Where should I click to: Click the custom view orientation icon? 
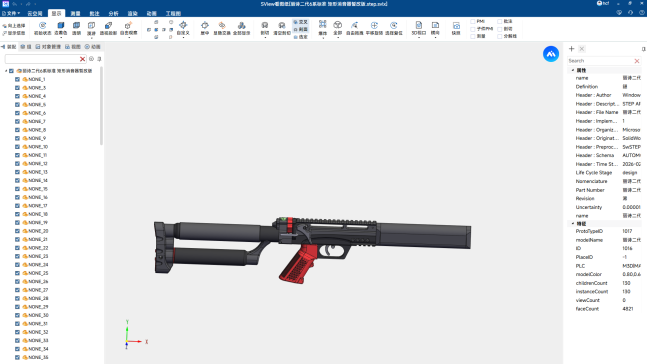pos(183,25)
